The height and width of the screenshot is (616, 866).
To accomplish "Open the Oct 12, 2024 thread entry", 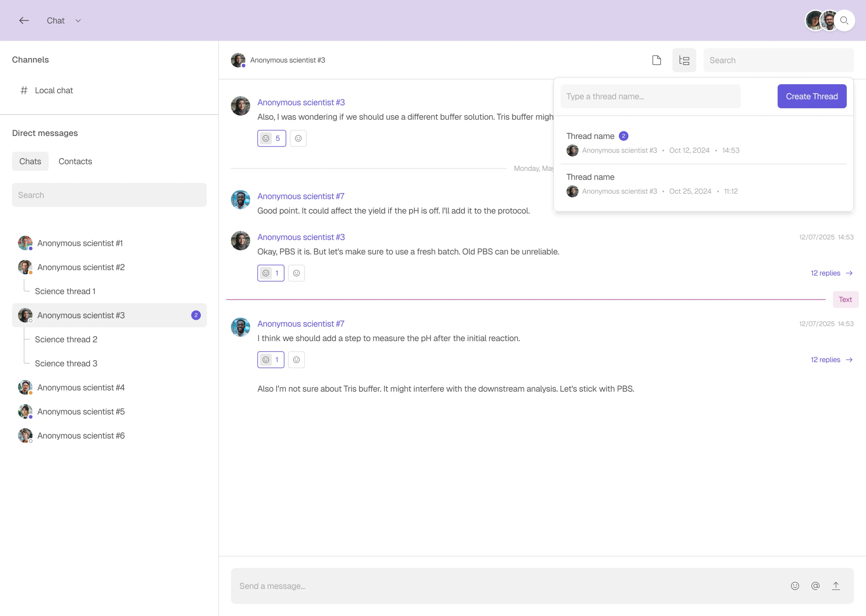I will 703,143.
